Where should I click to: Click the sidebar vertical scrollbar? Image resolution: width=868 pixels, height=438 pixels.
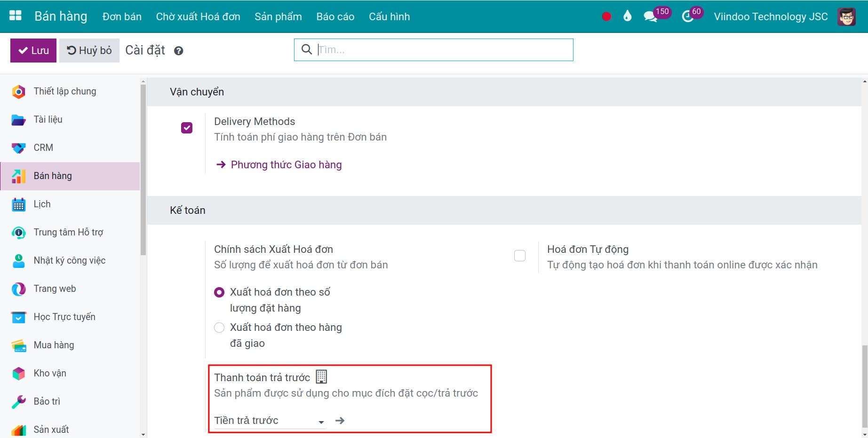click(x=143, y=170)
